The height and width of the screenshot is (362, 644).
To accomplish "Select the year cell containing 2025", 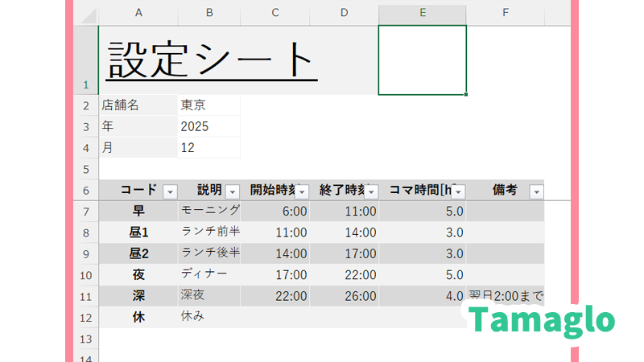I will coord(208,126).
